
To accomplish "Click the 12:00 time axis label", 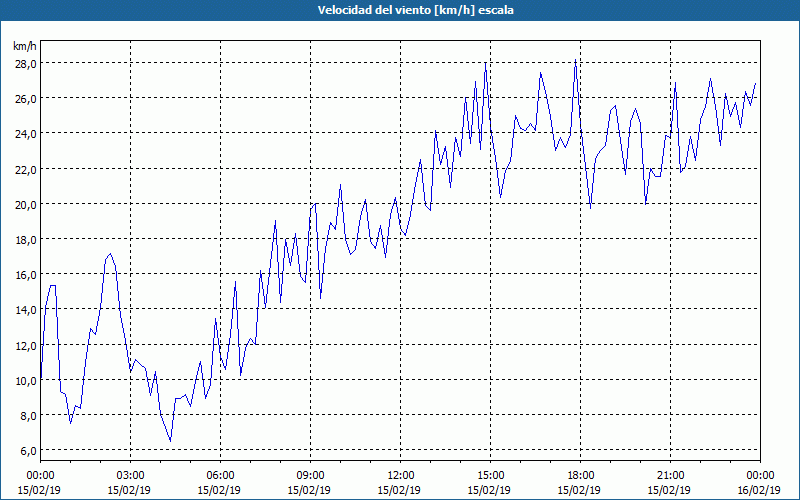I will click(401, 476).
